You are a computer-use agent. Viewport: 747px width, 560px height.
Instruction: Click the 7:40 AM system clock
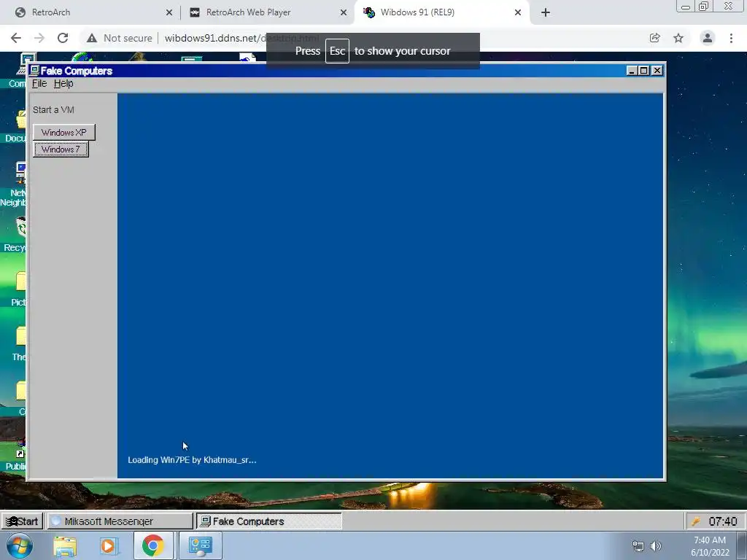click(710, 546)
